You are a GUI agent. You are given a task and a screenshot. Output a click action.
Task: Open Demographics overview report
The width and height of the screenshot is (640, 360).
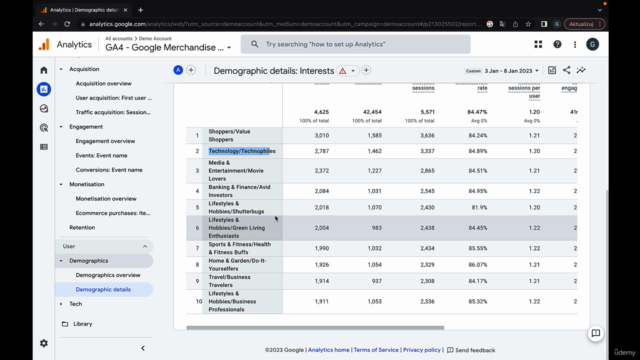click(x=108, y=275)
